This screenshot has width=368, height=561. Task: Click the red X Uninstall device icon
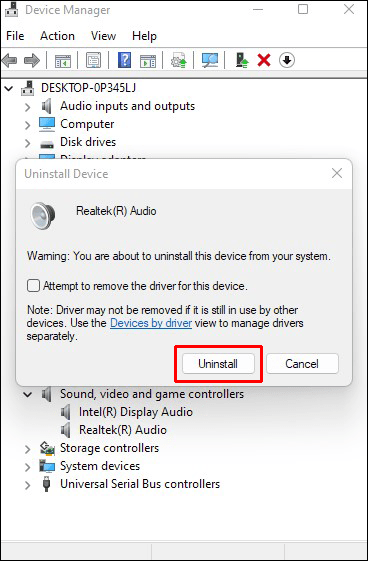(x=264, y=60)
